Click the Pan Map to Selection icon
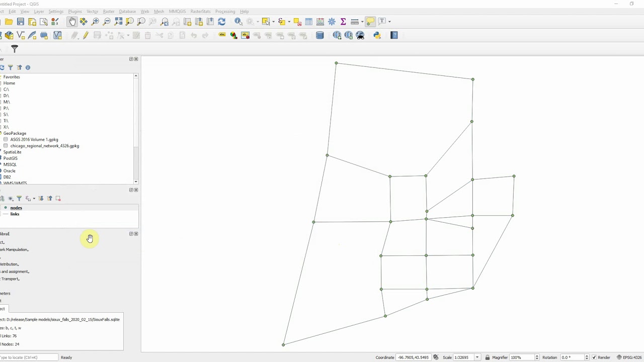This screenshot has height=362, width=644. point(84,22)
